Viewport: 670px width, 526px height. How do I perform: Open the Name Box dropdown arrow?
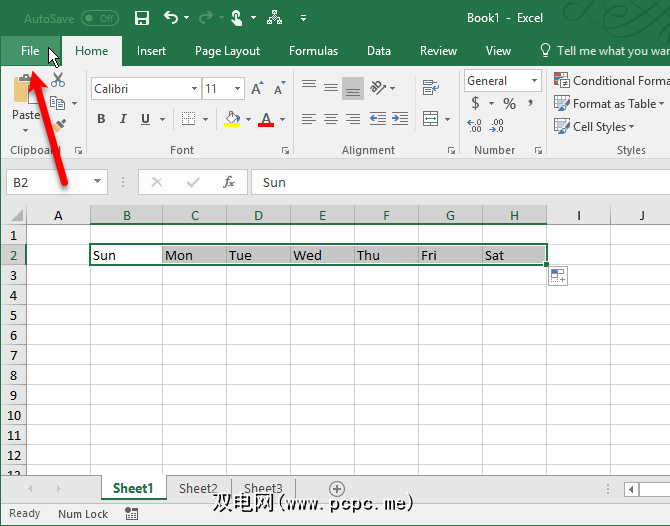pyautogui.click(x=98, y=182)
